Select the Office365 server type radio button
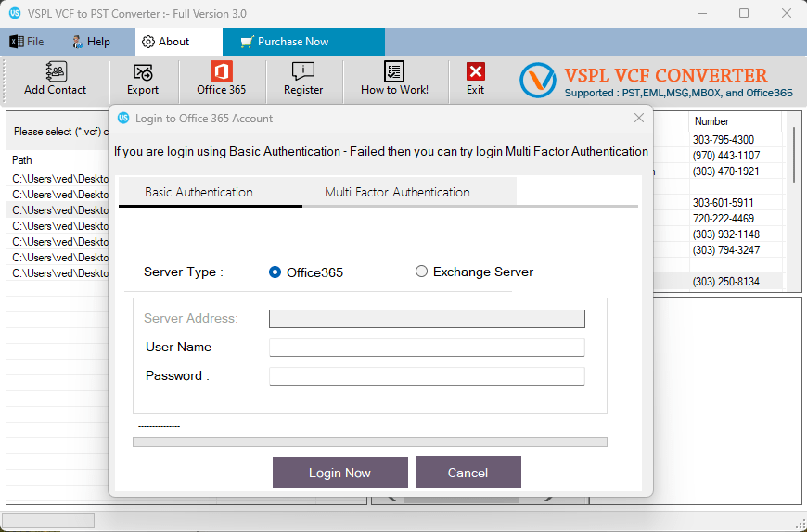Screen dimensions: 807x532 coord(275,272)
